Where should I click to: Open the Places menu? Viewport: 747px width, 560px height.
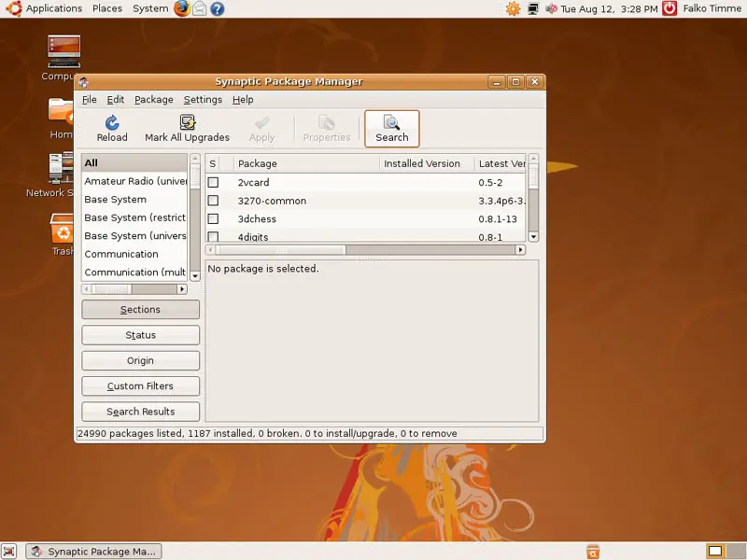107,8
